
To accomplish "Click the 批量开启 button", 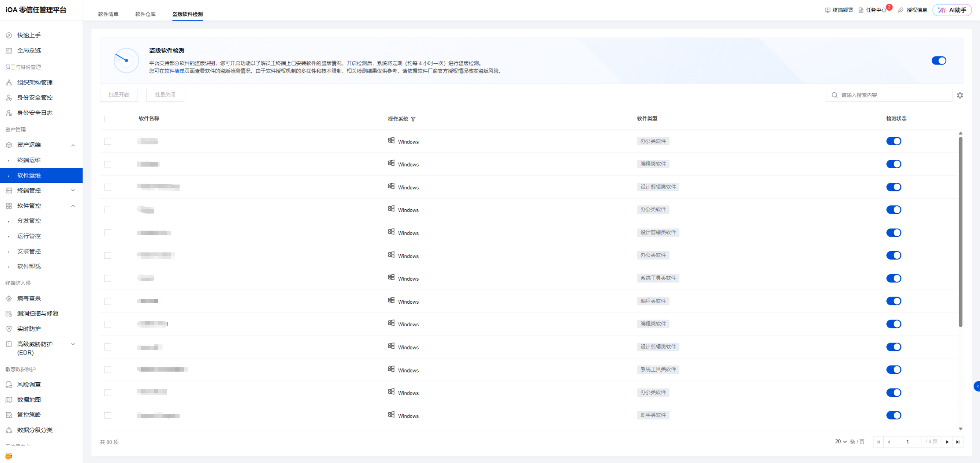I will [119, 95].
